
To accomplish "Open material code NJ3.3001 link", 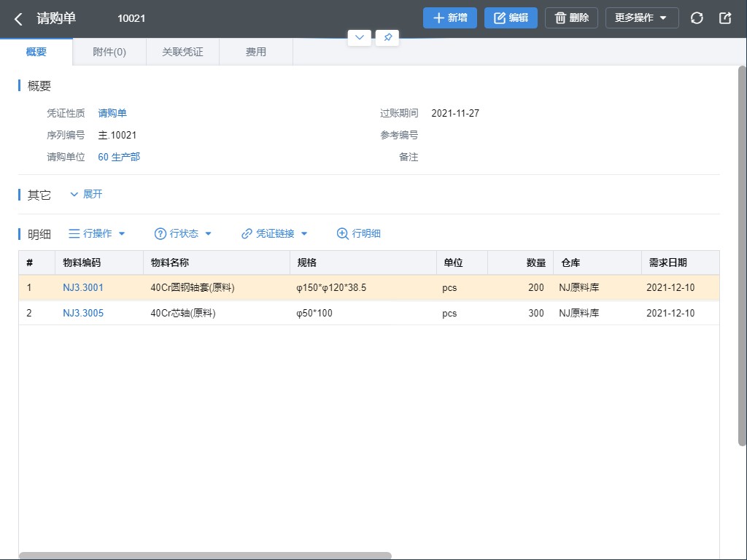I will [x=83, y=287].
